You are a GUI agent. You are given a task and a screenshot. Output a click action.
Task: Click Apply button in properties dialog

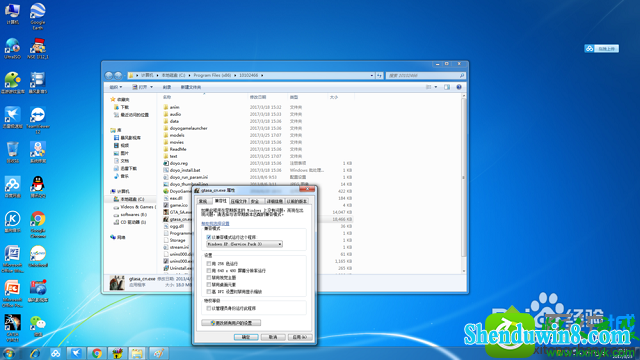click(x=300, y=337)
